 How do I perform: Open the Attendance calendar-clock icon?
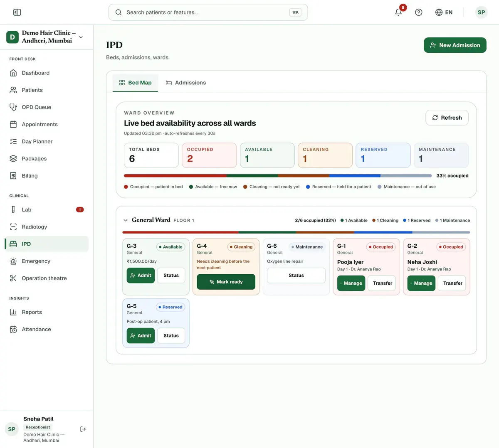click(13, 329)
